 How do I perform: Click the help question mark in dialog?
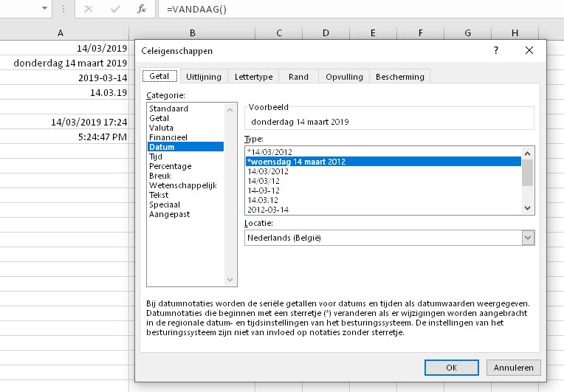pos(495,50)
